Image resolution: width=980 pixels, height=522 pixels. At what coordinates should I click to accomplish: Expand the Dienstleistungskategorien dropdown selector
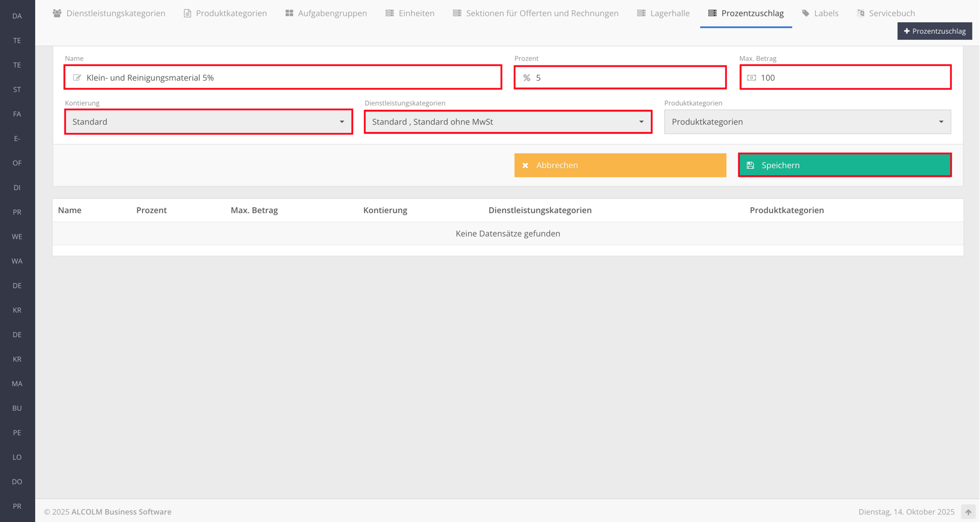pyautogui.click(x=508, y=122)
